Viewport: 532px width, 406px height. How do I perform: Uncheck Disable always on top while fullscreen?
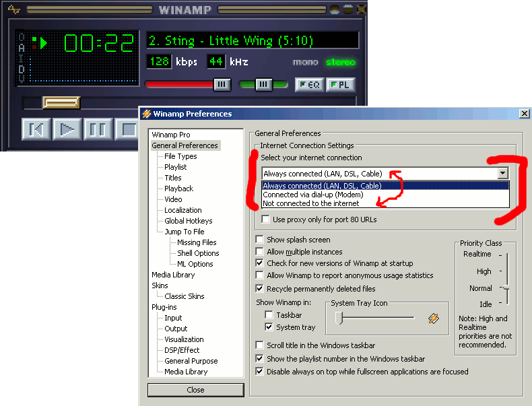[259, 372]
